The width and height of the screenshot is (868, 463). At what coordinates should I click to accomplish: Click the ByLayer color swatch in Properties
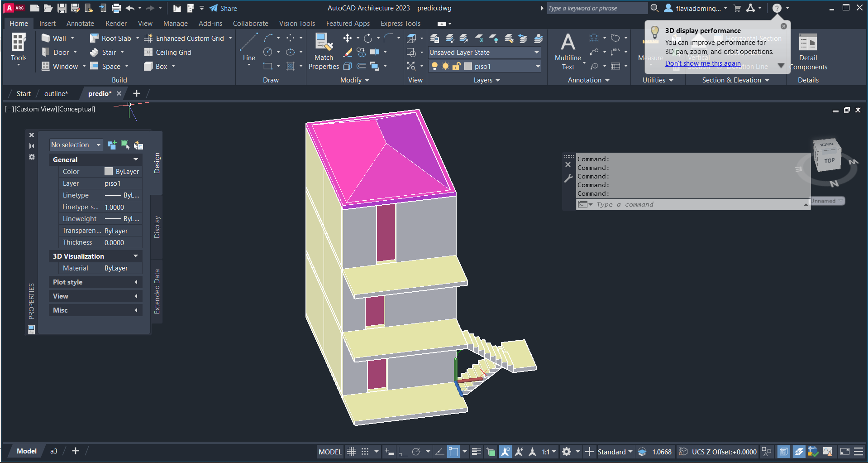click(109, 172)
